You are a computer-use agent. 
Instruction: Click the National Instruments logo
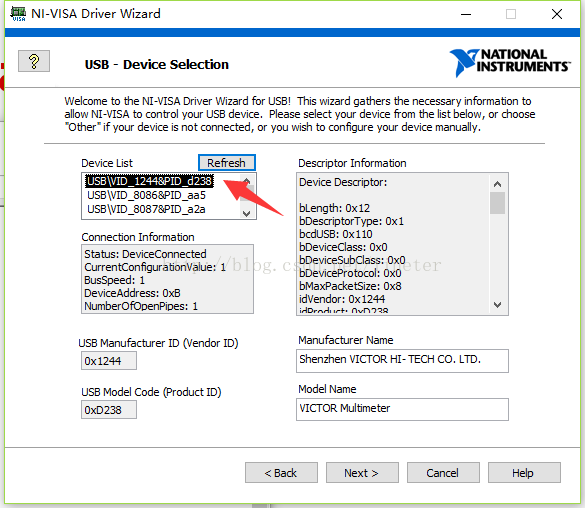pos(510,62)
